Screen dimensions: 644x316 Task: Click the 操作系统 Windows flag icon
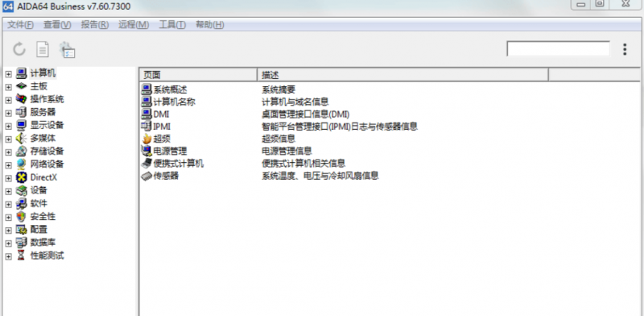point(22,99)
